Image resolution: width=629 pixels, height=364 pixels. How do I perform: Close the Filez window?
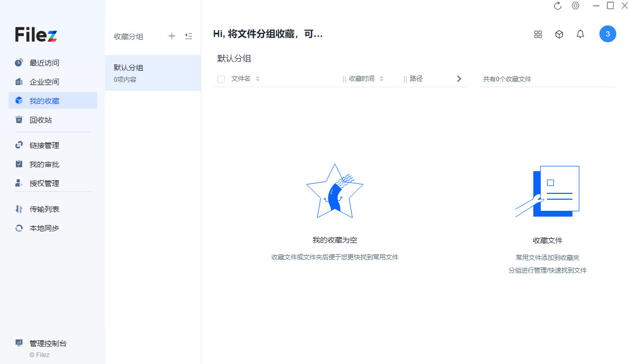click(x=624, y=6)
